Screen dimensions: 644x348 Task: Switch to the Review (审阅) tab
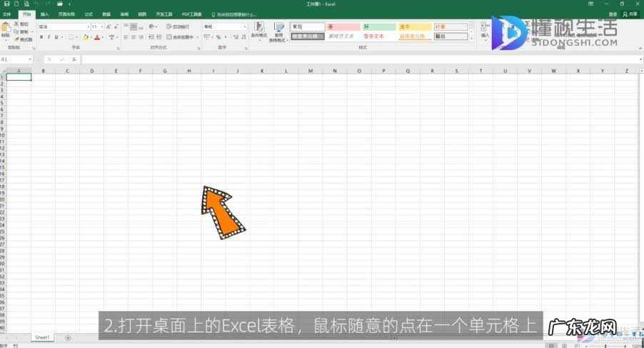[124, 14]
